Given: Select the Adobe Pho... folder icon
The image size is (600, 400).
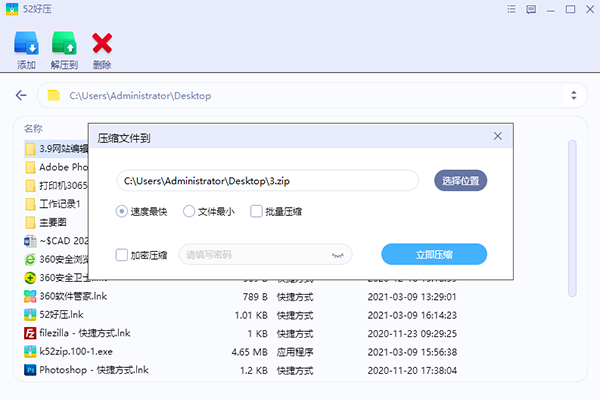Looking at the screenshot, I should tap(30, 168).
